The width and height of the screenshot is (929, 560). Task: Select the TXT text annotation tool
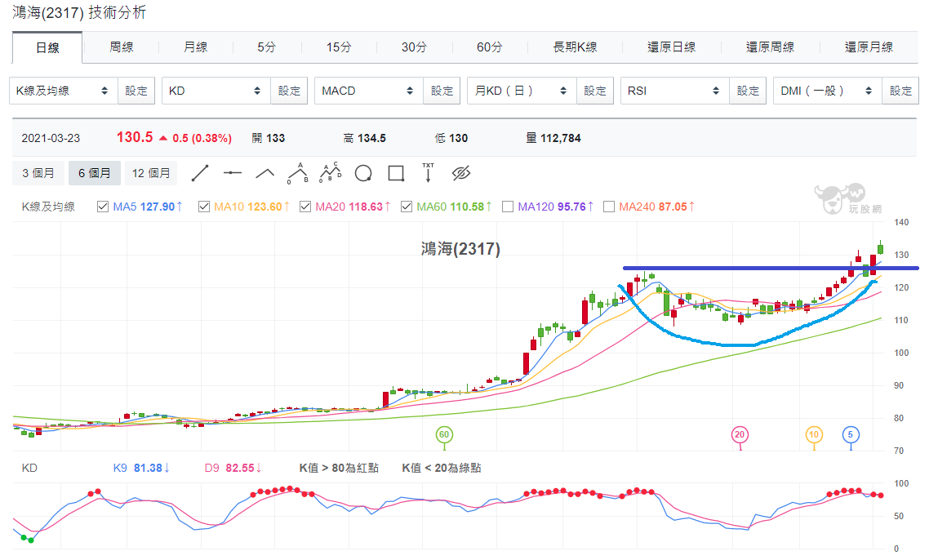click(428, 172)
